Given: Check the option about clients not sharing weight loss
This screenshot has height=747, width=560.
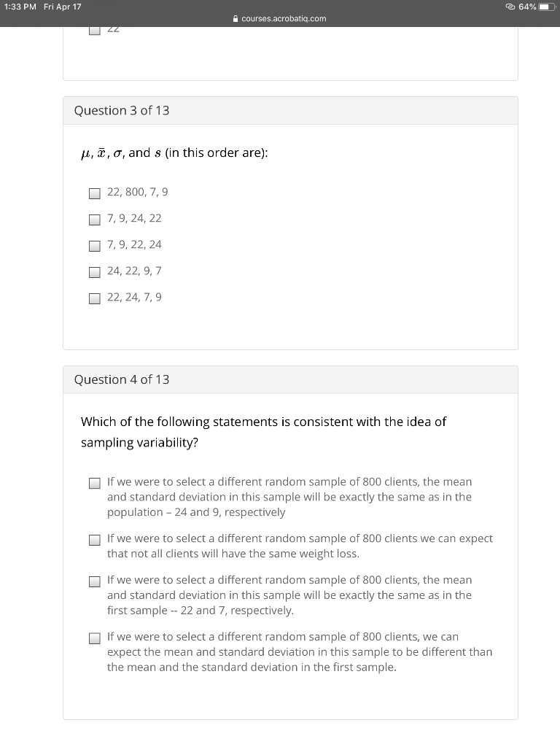Looking at the screenshot, I should [x=95, y=540].
